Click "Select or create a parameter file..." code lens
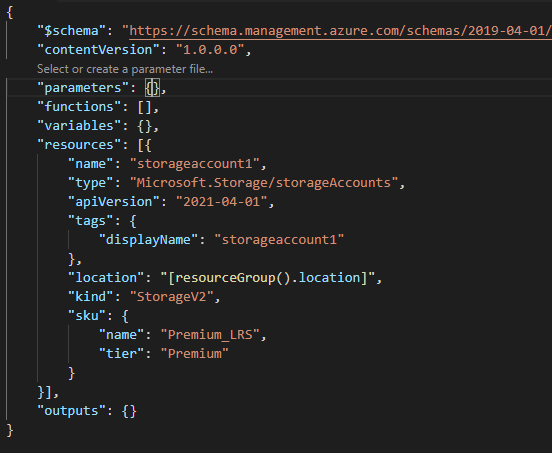The width and height of the screenshot is (552, 453). click(x=125, y=69)
